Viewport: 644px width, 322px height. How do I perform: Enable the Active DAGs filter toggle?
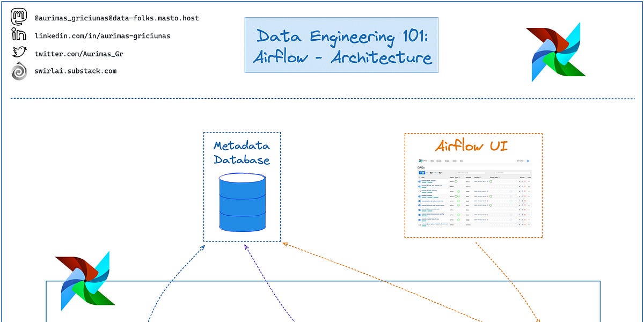(428, 173)
